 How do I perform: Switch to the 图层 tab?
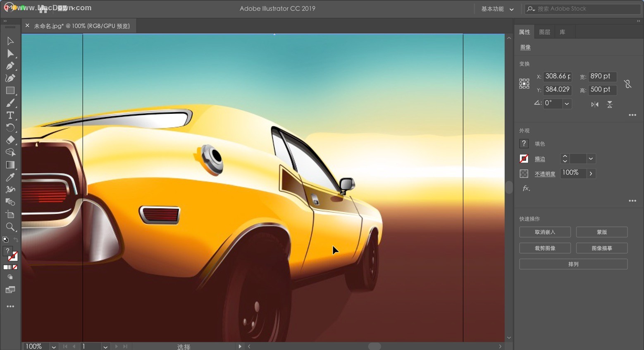545,32
